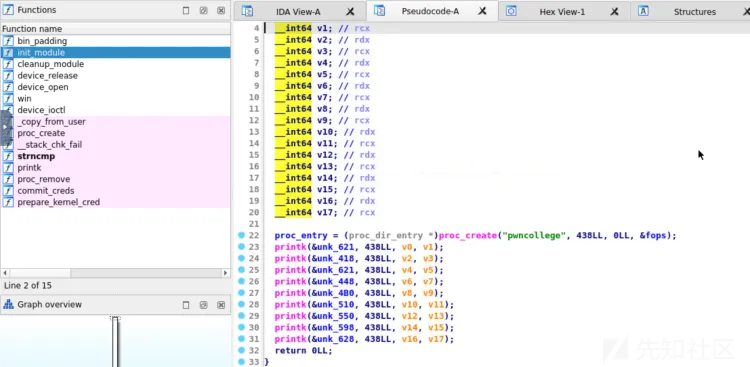The image size is (750, 367).
Task: Float the Functions panel window
Action: [x=203, y=11]
